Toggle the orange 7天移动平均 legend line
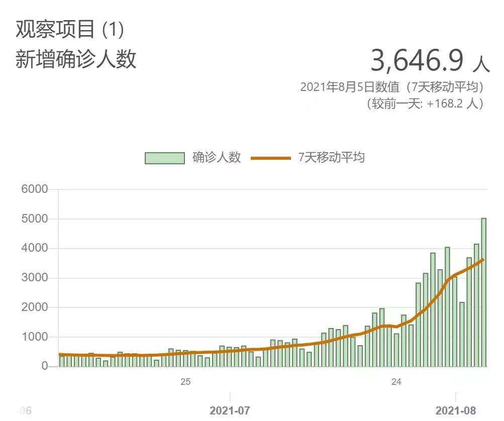This screenshot has width=504, height=421. pos(271,158)
